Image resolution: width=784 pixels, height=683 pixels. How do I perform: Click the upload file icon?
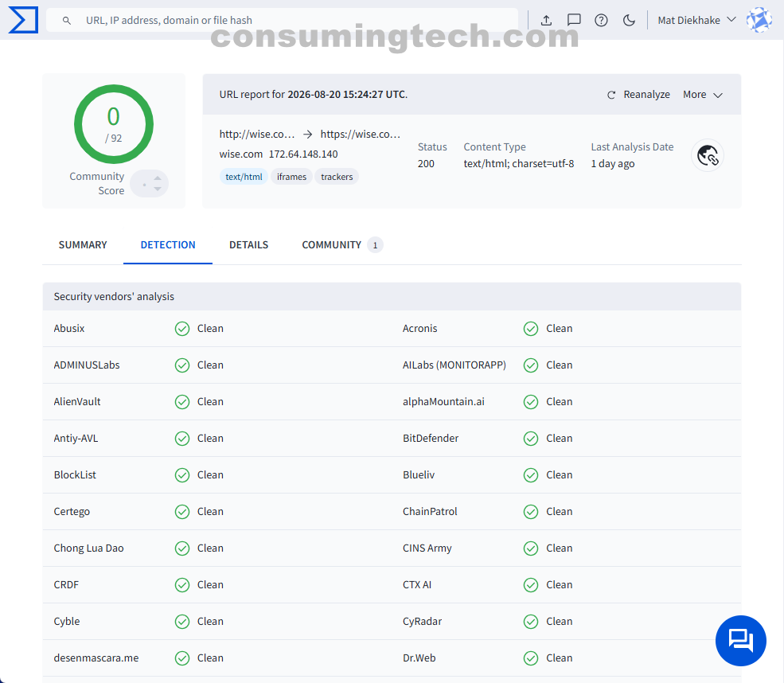click(546, 21)
